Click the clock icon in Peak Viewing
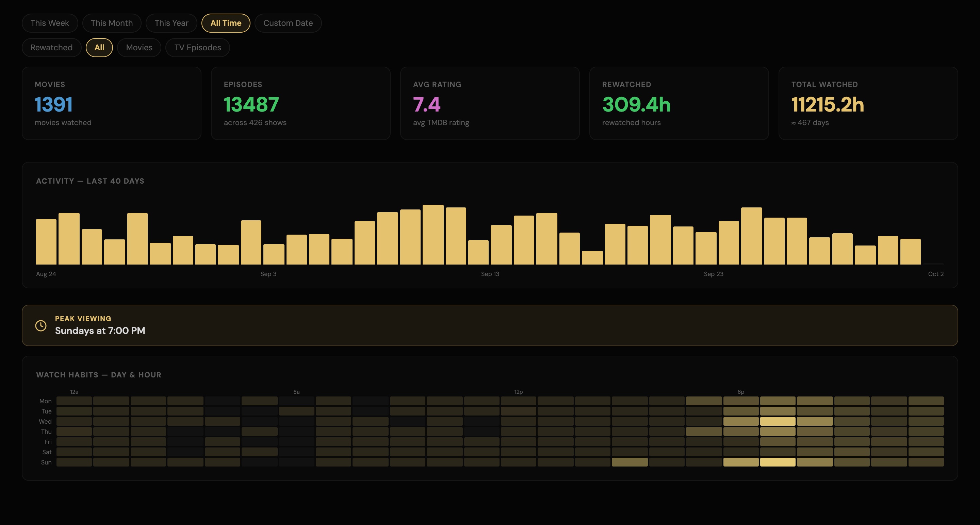The width and height of the screenshot is (980, 525). pyautogui.click(x=41, y=325)
